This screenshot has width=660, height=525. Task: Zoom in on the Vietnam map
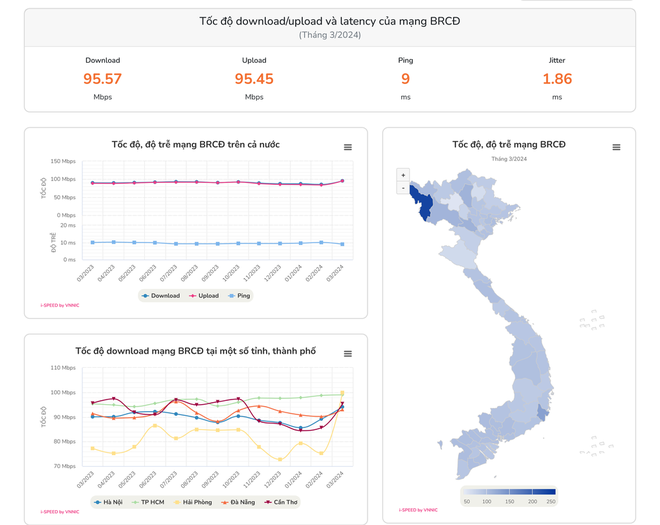(403, 175)
